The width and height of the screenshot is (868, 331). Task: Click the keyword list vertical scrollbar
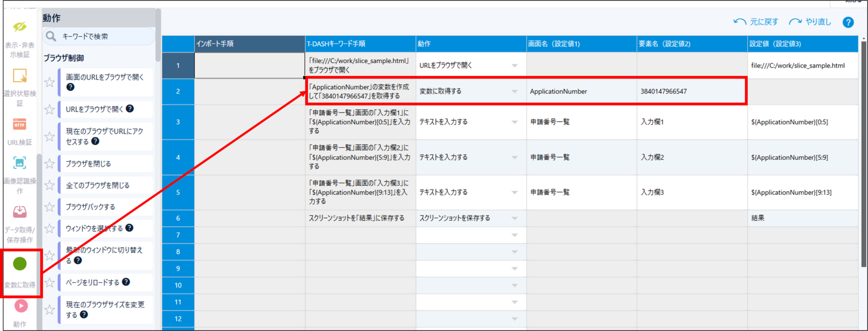point(158,35)
